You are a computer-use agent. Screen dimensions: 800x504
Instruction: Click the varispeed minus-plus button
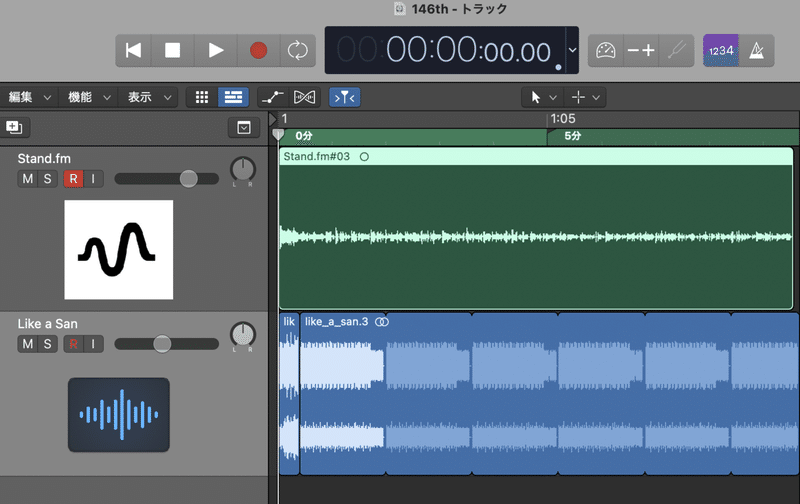click(641, 51)
